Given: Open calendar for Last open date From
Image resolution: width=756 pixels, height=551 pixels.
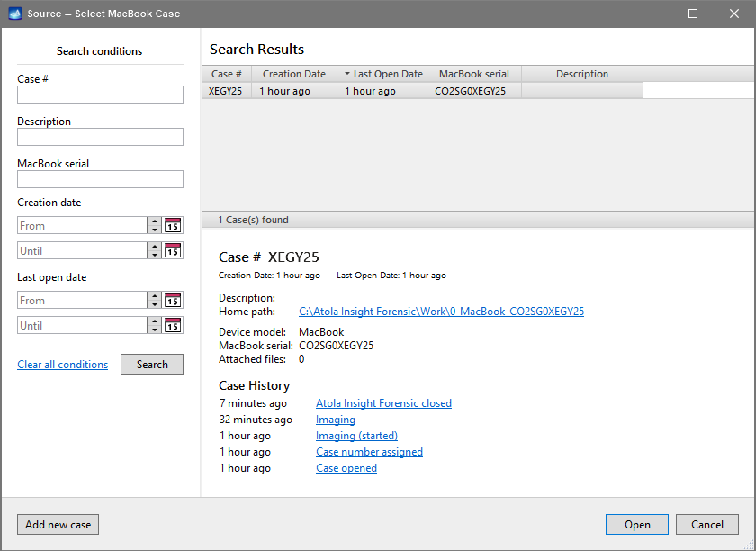Looking at the screenshot, I should coord(173,301).
